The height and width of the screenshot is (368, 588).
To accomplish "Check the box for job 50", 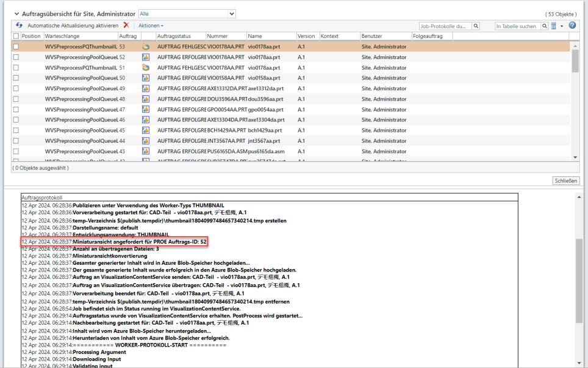I will tap(16, 78).
